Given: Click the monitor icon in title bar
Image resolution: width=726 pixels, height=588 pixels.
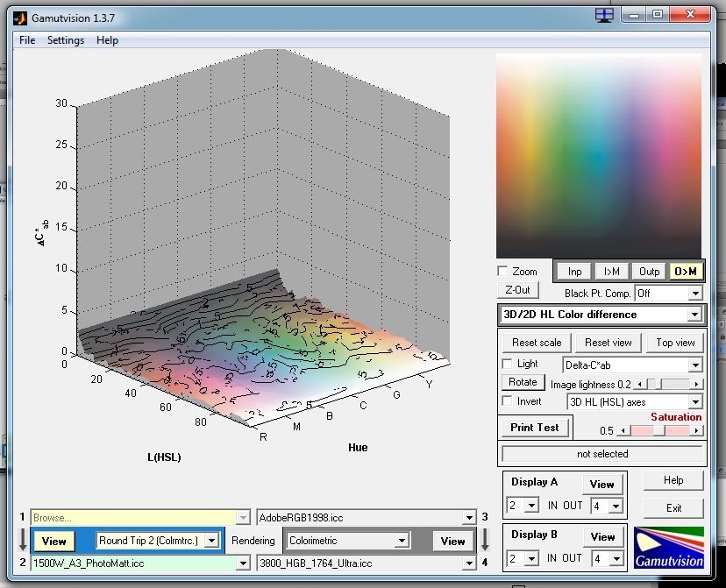Looking at the screenshot, I should click(603, 15).
